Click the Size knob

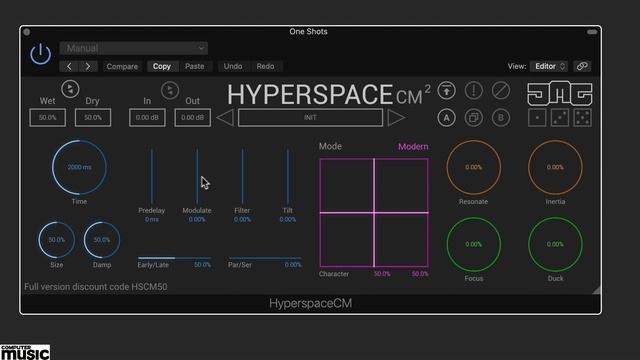click(57, 240)
